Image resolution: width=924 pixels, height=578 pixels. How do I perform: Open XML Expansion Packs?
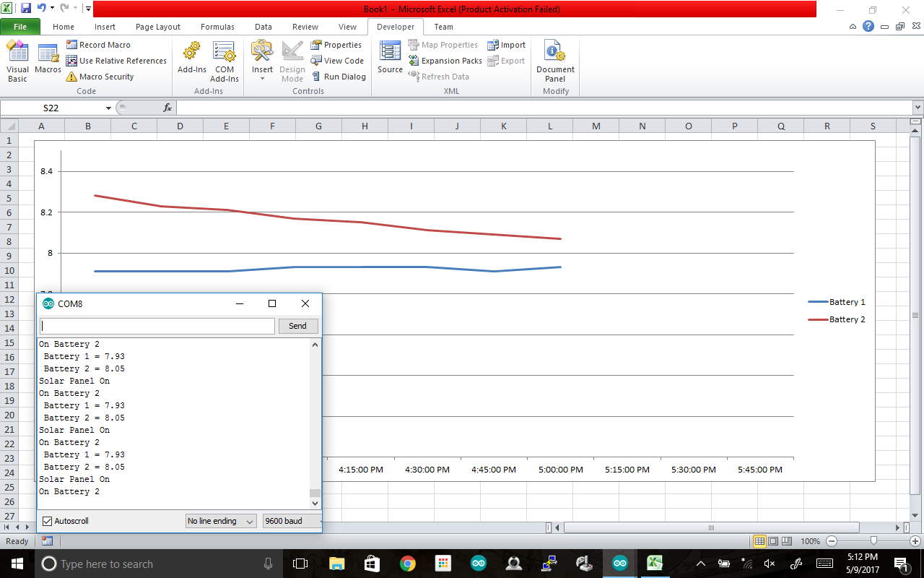(x=445, y=61)
